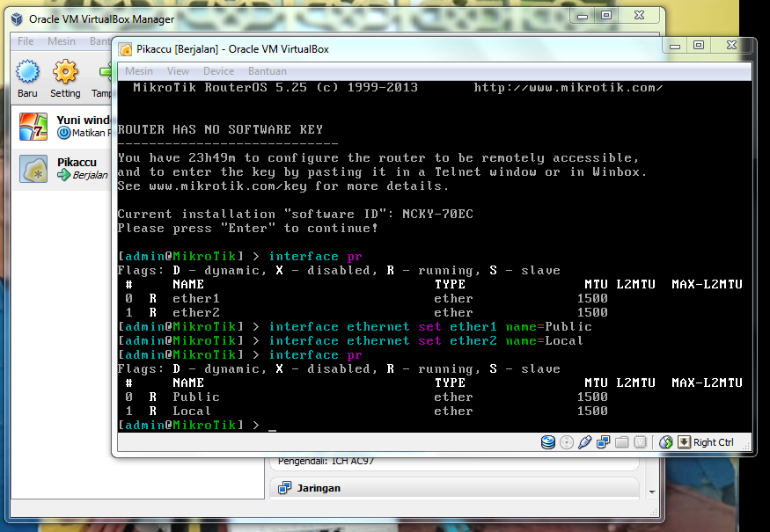Click the Pikaccu VM list icon
Viewport: 770px width, 532px height.
(x=33, y=169)
